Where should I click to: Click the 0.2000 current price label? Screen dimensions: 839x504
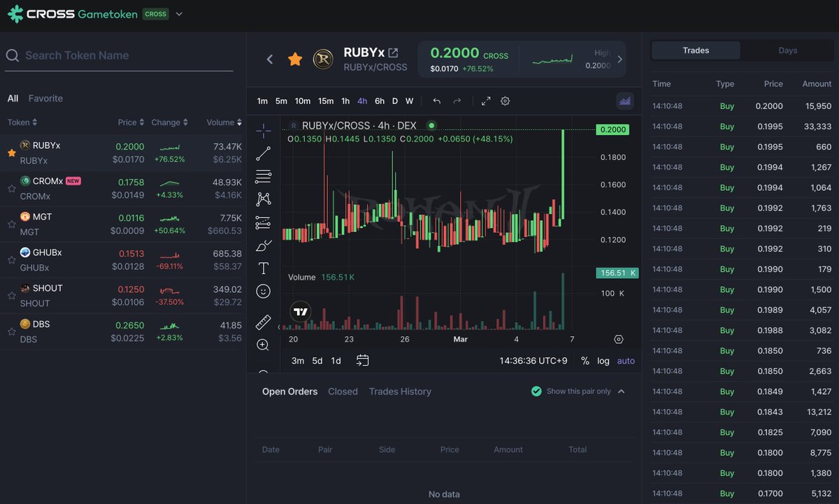[x=612, y=130]
